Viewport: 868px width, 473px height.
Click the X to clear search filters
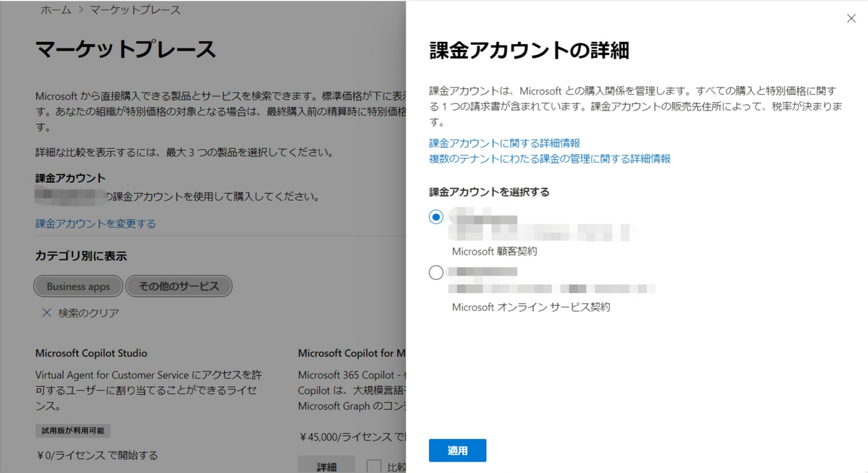coord(46,313)
